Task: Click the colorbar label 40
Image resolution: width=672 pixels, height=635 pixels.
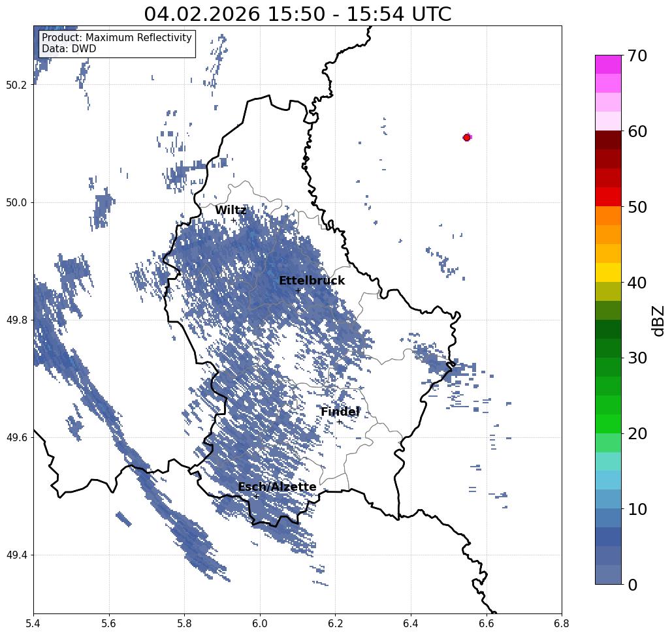Action: [x=637, y=283]
